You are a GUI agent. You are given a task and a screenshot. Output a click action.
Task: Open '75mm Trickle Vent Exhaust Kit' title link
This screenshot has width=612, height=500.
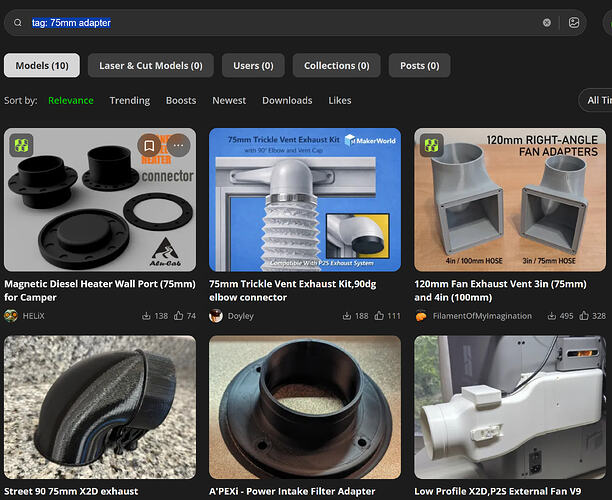tap(293, 290)
